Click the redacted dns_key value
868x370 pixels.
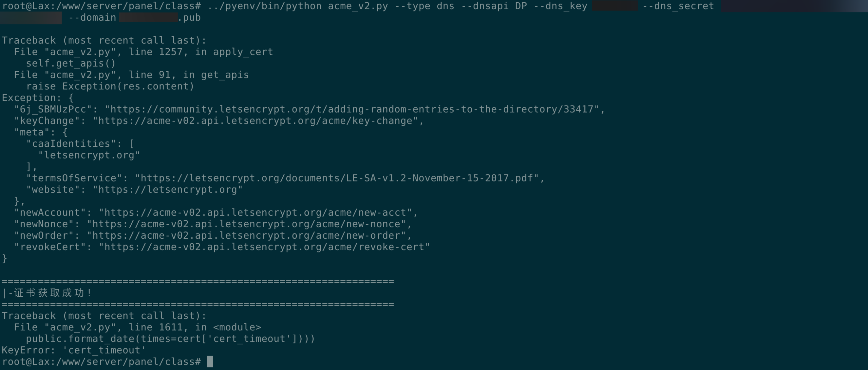tap(615, 6)
